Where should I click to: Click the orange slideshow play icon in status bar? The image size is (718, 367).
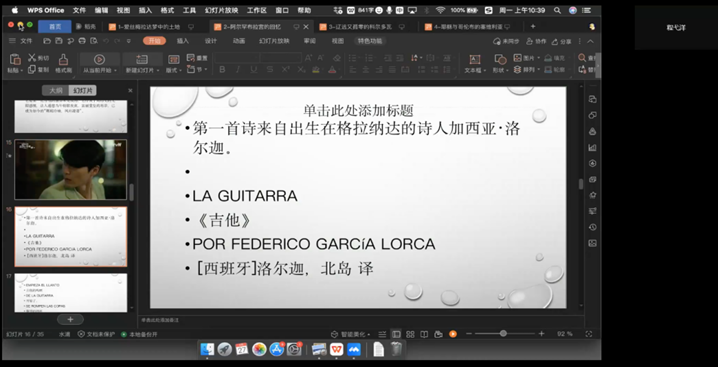point(453,334)
